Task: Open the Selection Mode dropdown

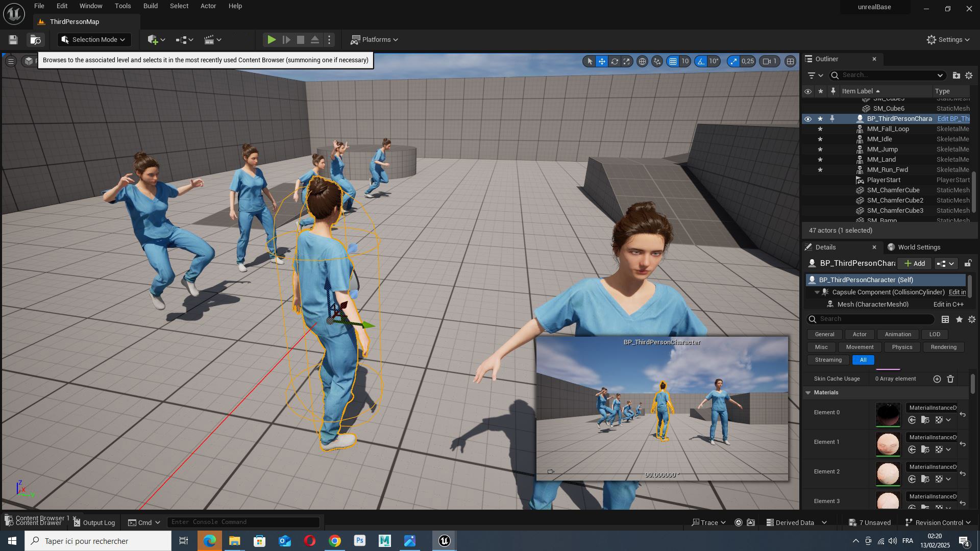Action: (94, 40)
